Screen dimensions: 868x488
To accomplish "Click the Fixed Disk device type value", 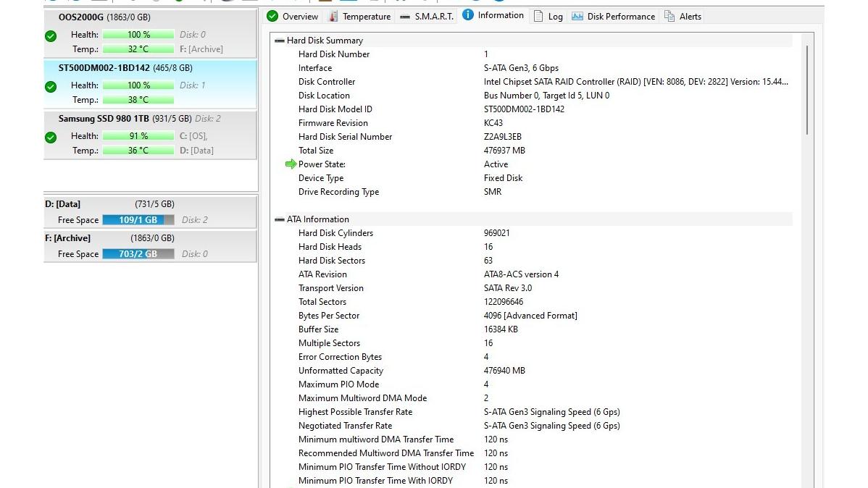I will [x=504, y=178].
